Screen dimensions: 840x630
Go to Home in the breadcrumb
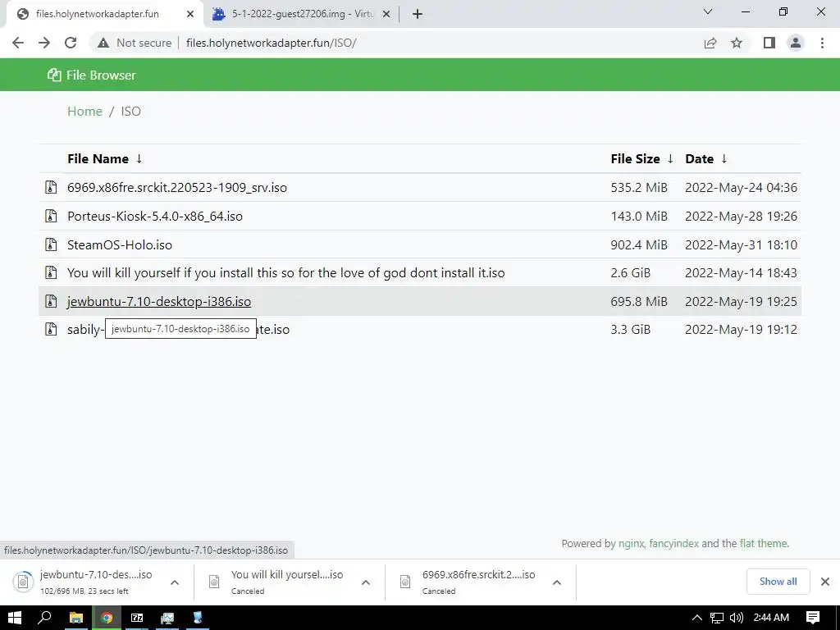84,112
